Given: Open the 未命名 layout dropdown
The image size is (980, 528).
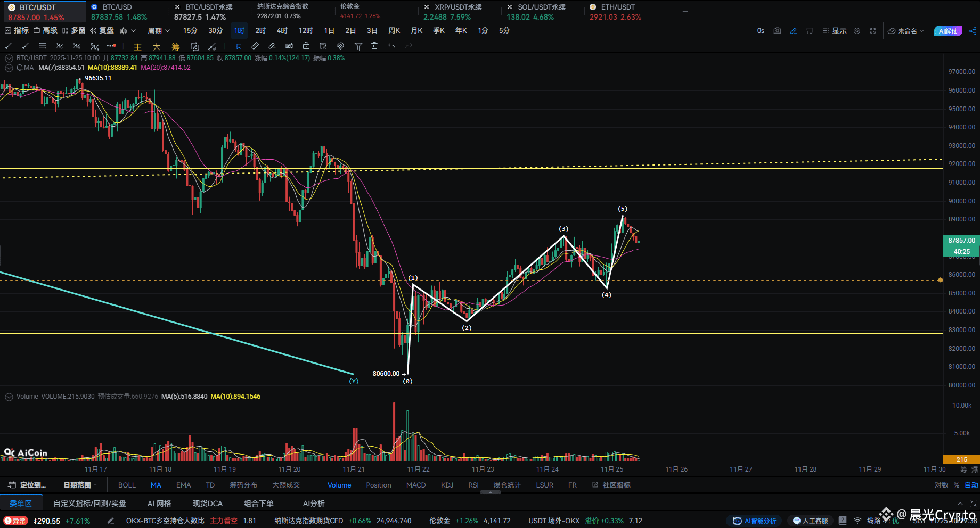Looking at the screenshot, I should tap(905, 31).
